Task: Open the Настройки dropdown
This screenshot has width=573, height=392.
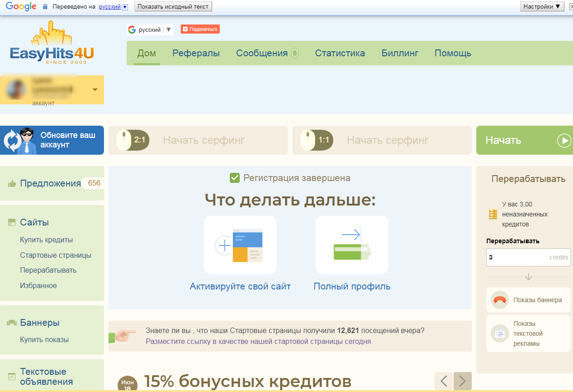Action: coord(542,6)
